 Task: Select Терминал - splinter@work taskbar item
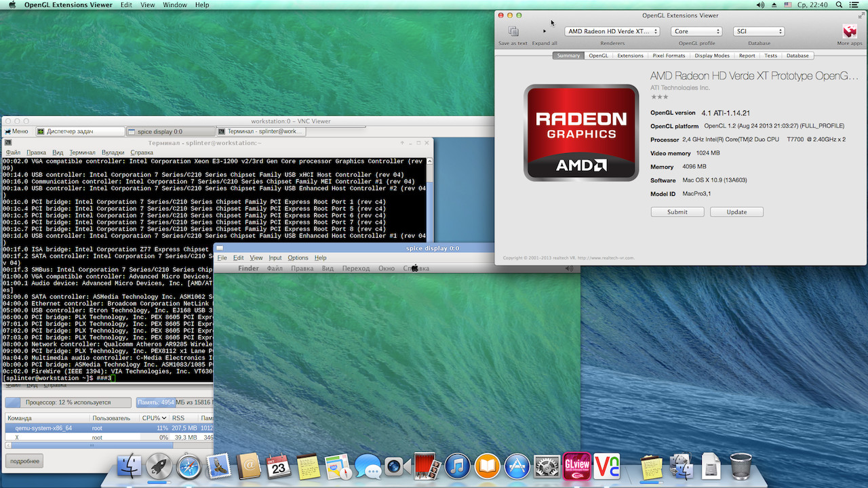[260, 131]
